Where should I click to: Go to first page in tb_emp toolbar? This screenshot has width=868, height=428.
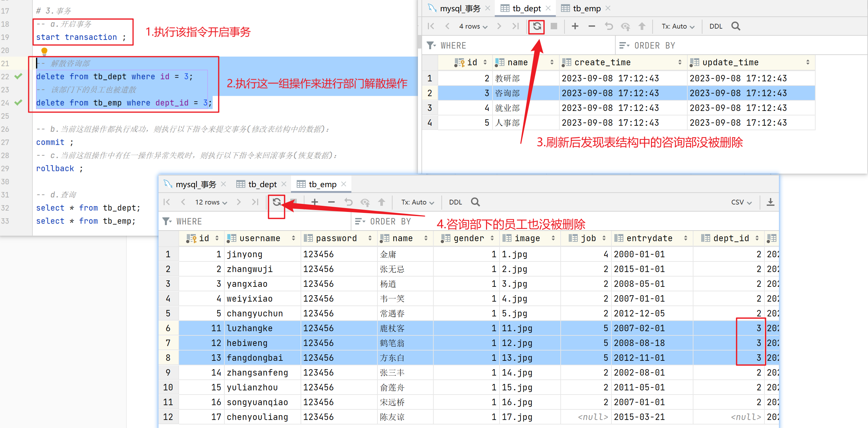click(167, 202)
